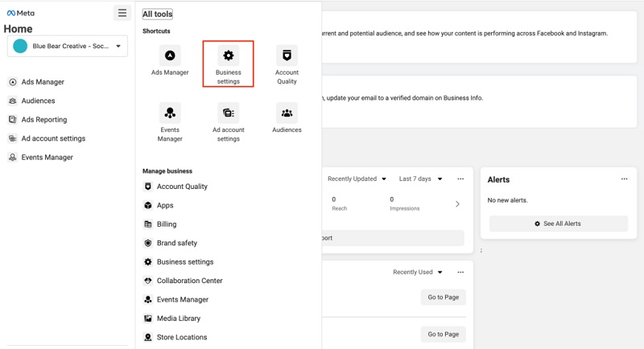
Task: Open Account Quality shortcut icon
Action: 287,55
